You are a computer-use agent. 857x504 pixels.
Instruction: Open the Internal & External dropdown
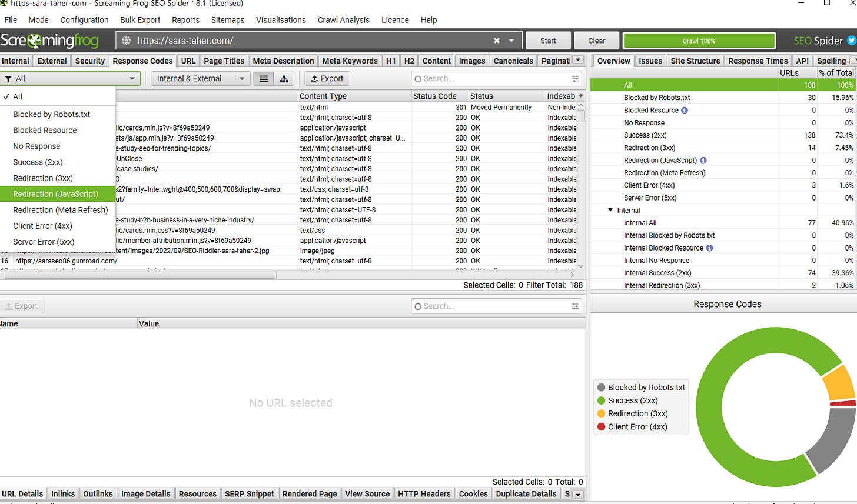pos(200,78)
